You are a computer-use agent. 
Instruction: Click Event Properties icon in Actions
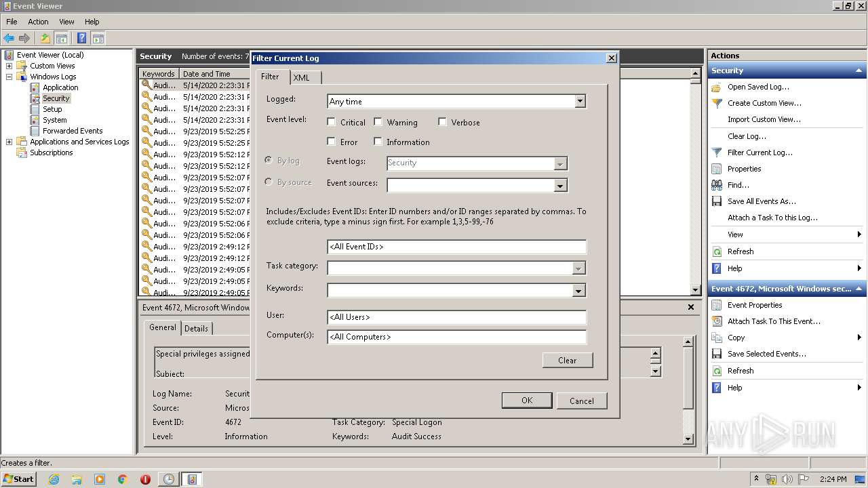click(x=717, y=305)
